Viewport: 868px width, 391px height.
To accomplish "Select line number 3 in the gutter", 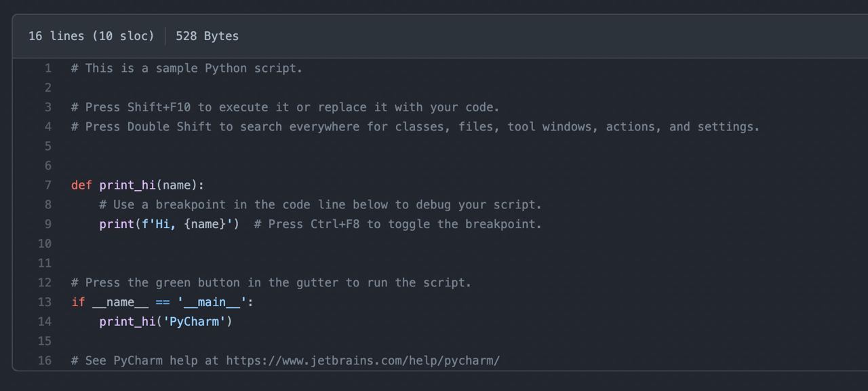I will click(x=48, y=107).
